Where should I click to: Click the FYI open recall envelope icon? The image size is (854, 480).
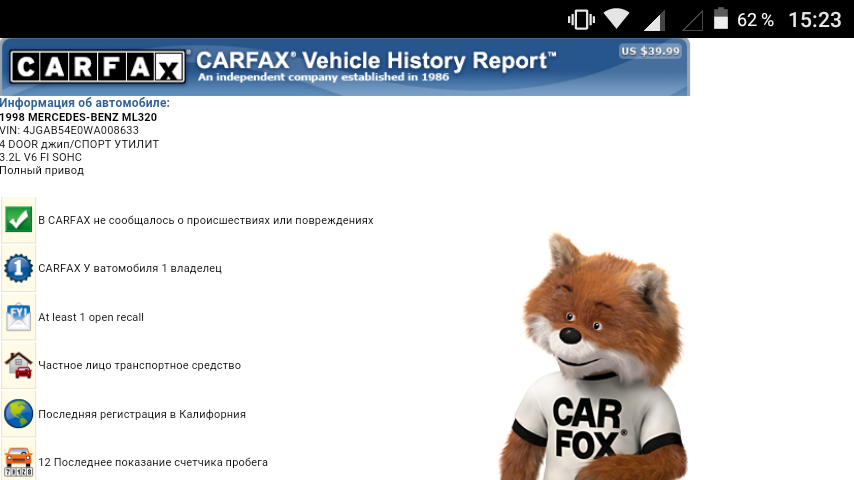coord(18,317)
